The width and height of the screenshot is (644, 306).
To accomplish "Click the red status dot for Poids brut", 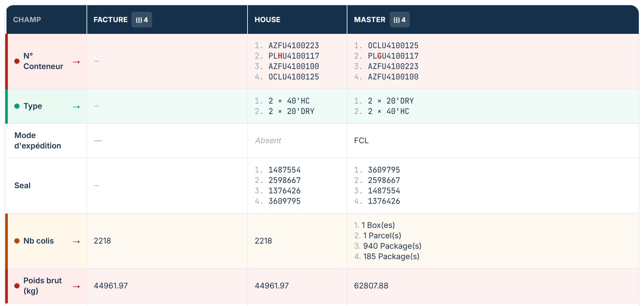I will (17, 286).
